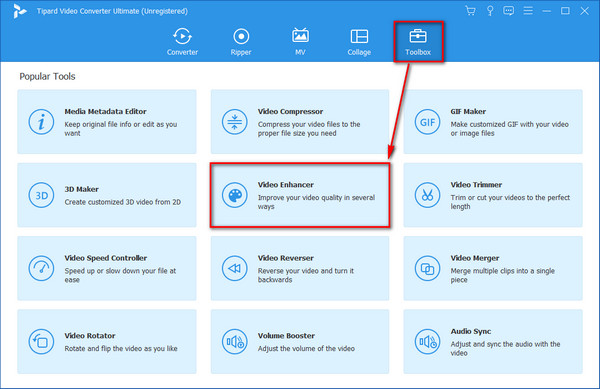600x389 pixels.
Task: Open Video Merger title
Action: (474, 258)
